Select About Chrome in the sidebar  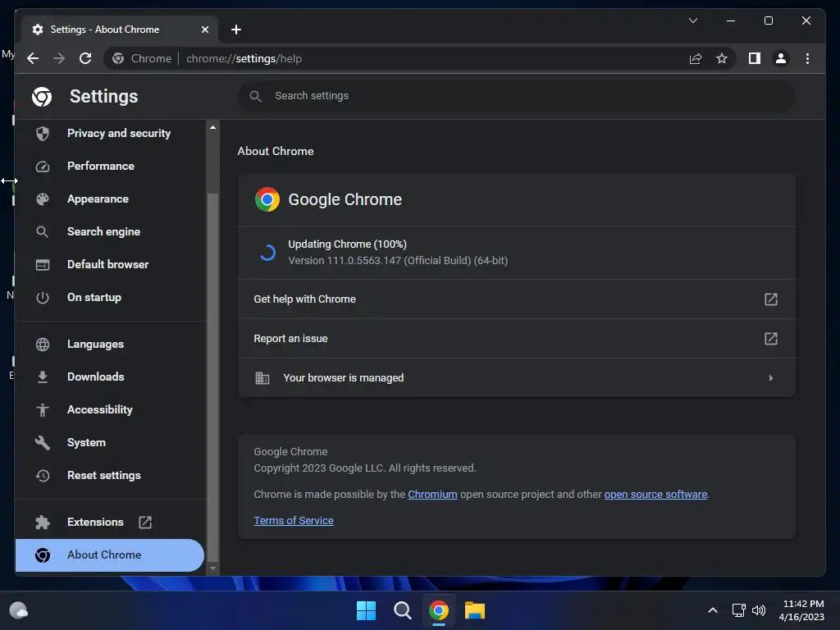[110, 555]
